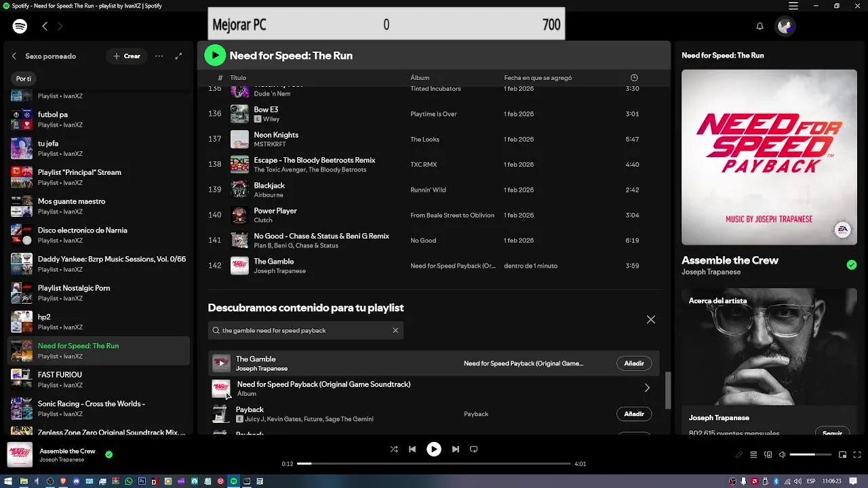Expand the library panel to full view
868x488 pixels.
(178, 56)
